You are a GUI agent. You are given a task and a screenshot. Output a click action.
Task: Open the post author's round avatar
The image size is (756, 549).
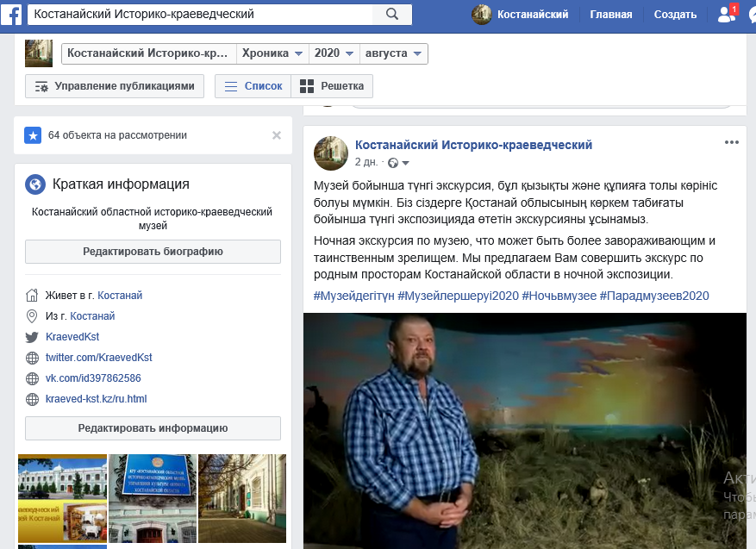coord(331,153)
